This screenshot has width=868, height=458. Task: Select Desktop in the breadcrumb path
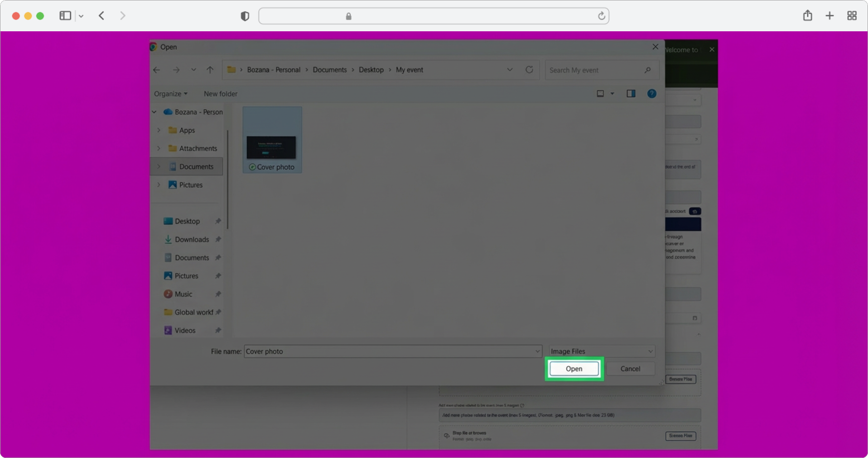click(372, 70)
